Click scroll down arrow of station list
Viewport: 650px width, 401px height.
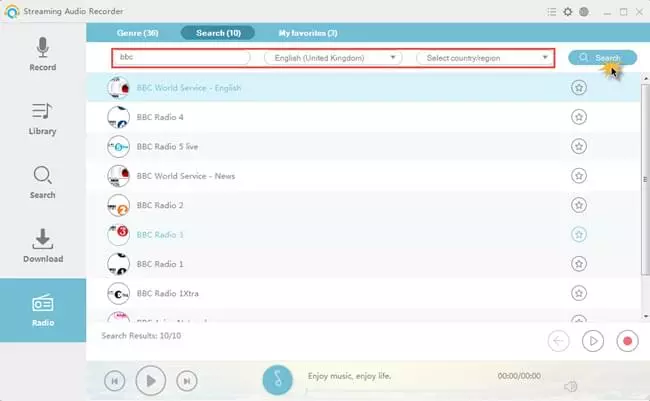tap(645, 316)
